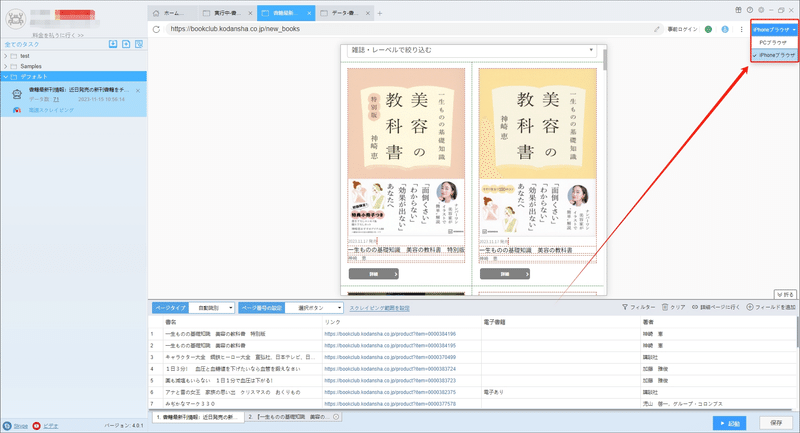Viewport: 800px width, 433px height.
Task: Switch to the ホーム tab
Action: coord(172,13)
